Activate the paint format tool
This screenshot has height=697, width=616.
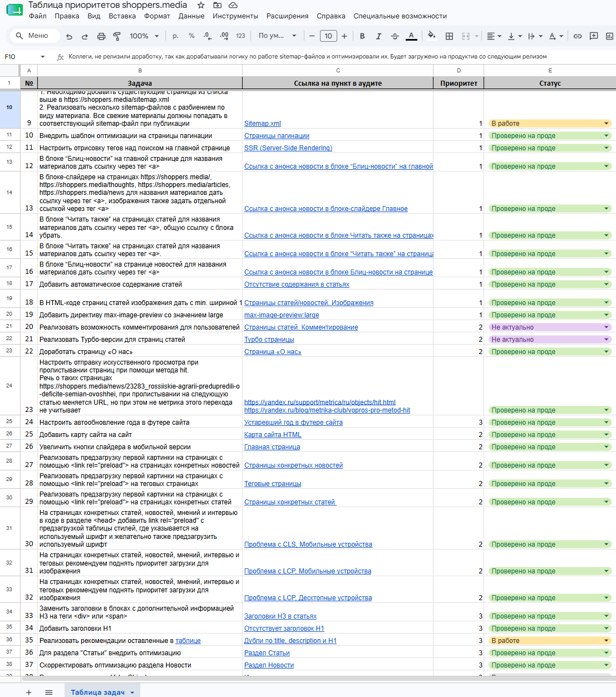click(117, 36)
